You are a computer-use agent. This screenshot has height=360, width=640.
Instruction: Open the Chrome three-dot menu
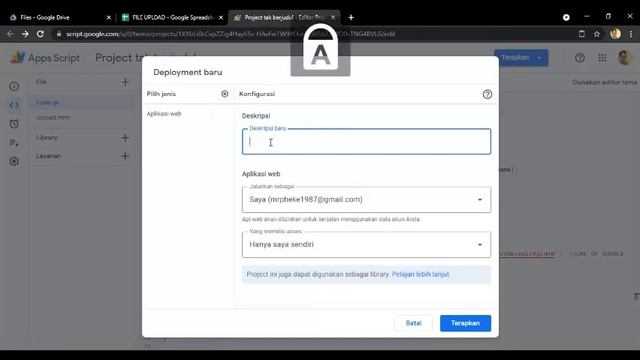click(631, 34)
